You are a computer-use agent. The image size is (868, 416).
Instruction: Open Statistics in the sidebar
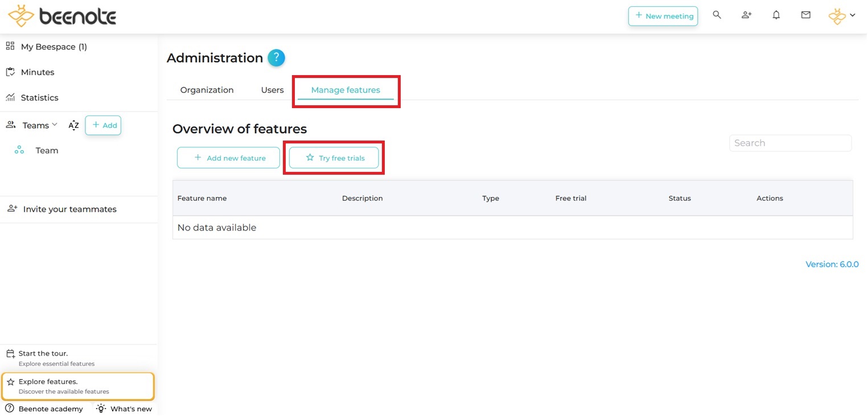click(x=39, y=97)
